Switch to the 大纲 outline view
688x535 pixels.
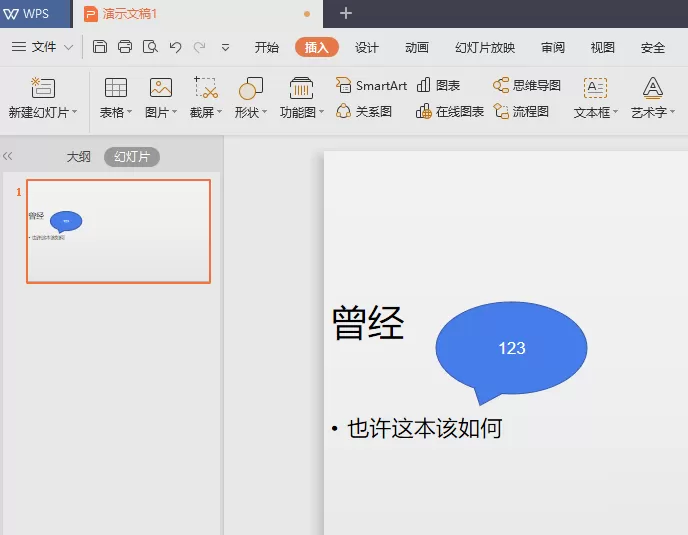tap(78, 157)
